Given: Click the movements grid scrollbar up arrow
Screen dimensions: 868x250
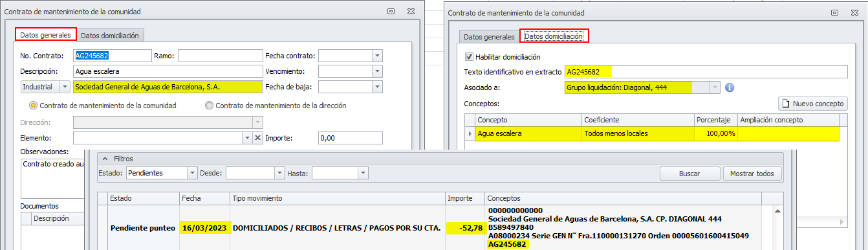Looking at the screenshot, I should coord(777,210).
